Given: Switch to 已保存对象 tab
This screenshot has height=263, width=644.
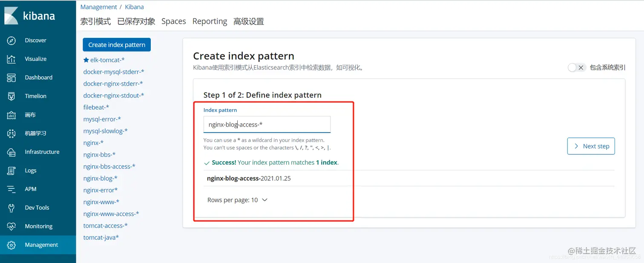Looking at the screenshot, I should [136, 21].
